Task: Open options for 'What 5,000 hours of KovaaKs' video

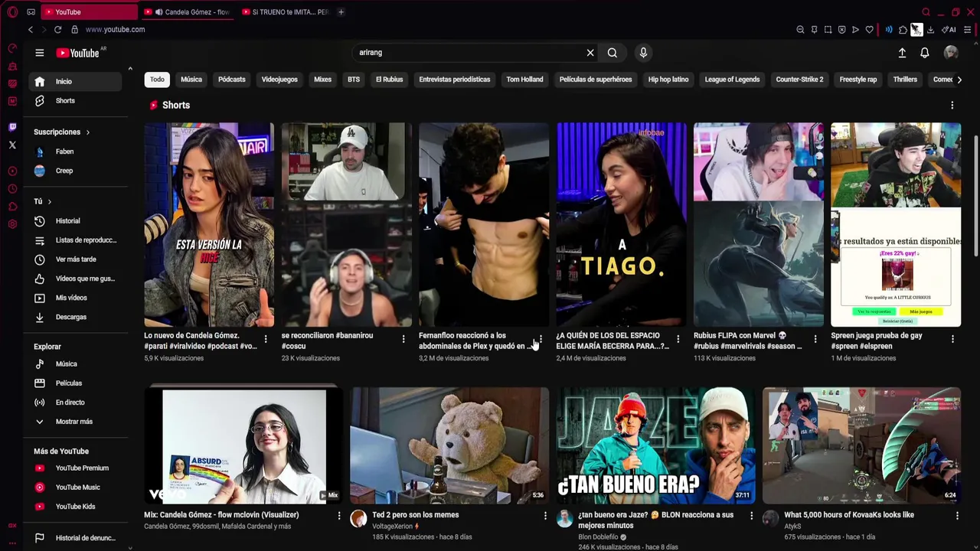Action: coord(957,516)
